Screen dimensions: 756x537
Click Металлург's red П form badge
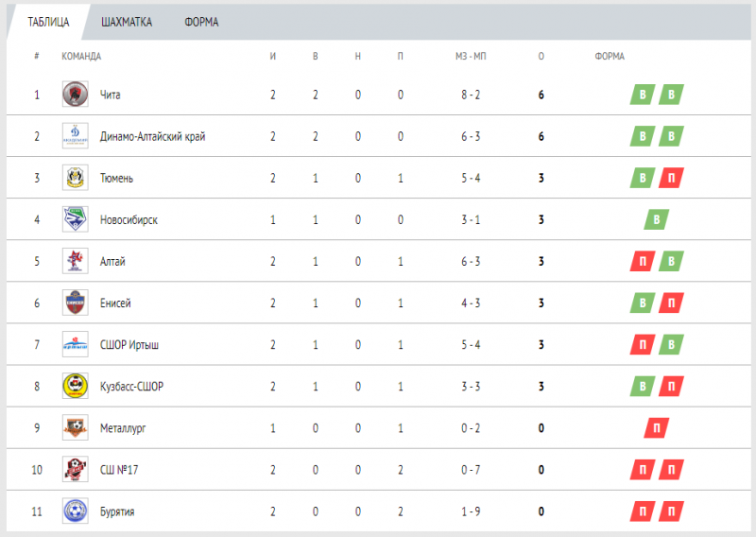(x=657, y=428)
